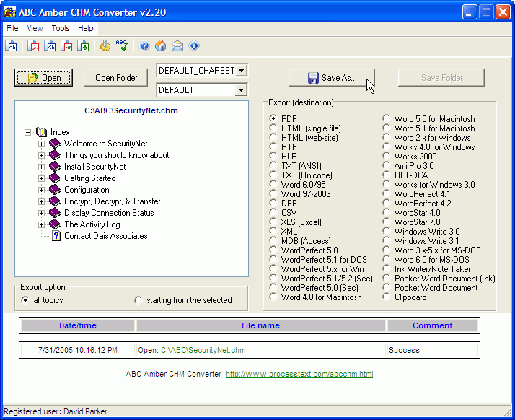Select TXT (Unicode) export option
The width and height of the screenshot is (515, 420).
pos(273,175)
